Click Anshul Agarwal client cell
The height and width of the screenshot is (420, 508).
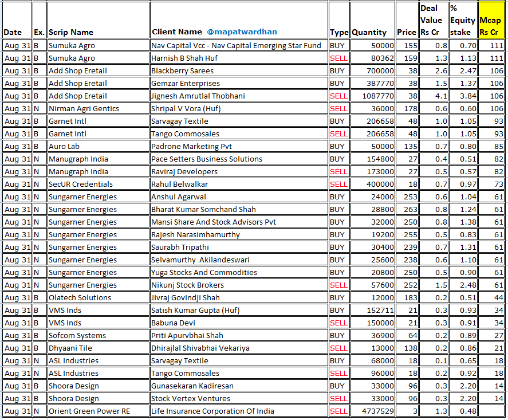pos(239,197)
